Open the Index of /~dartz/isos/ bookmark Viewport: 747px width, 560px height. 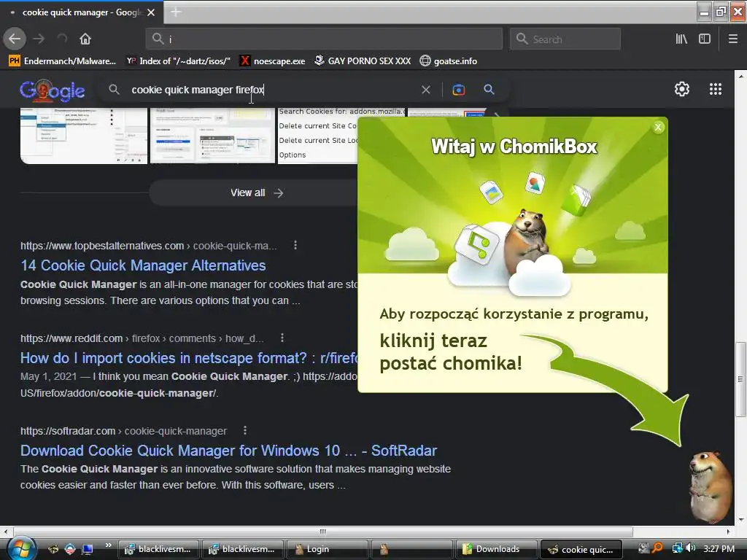179,61
